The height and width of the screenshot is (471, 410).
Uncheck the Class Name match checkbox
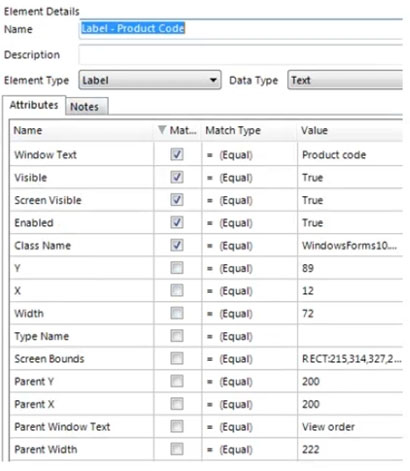177,245
